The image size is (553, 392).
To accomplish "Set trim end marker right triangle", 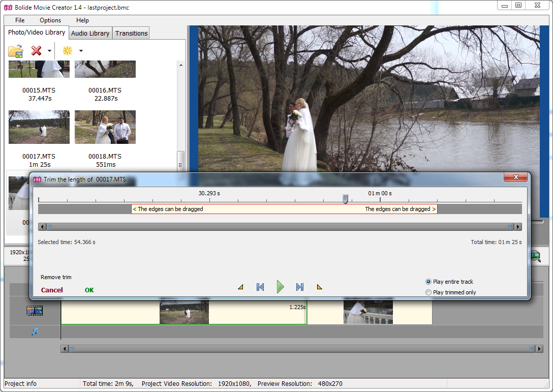I will coord(319,287).
